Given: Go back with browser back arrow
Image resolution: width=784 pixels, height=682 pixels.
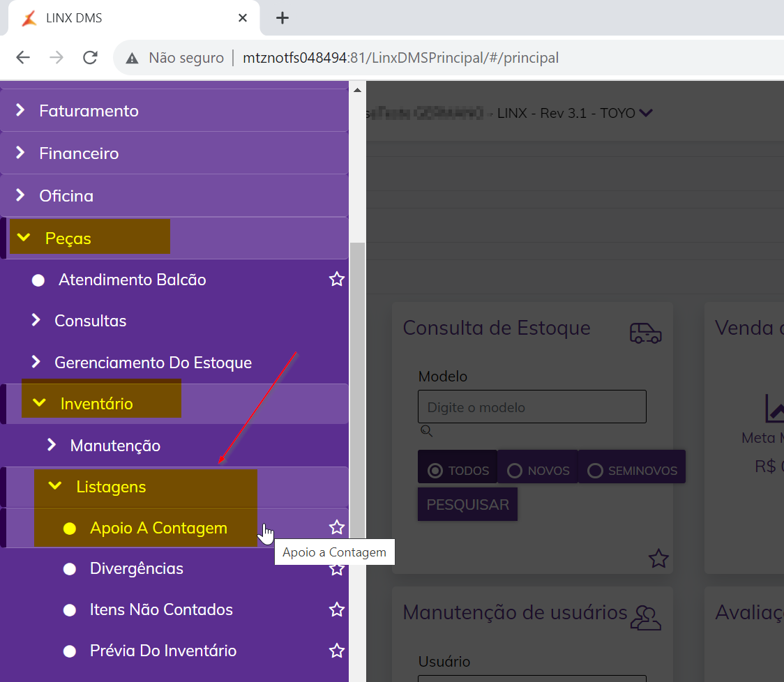Looking at the screenshot, I should tap(23, 57).
